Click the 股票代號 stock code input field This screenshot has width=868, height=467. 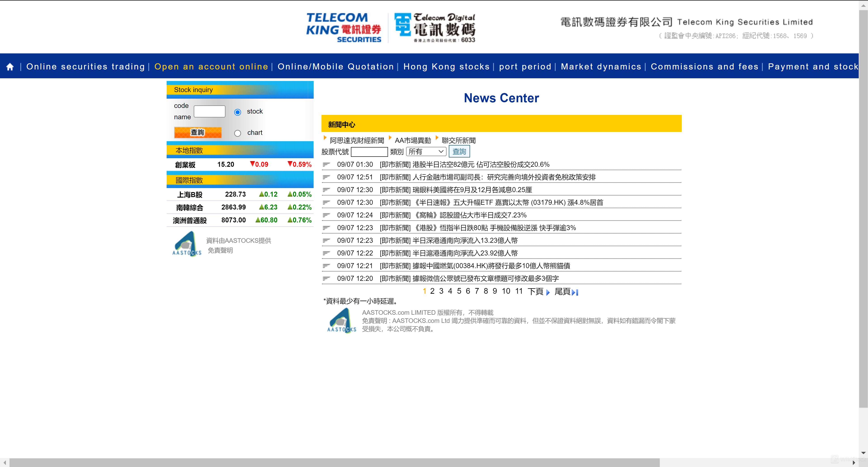tap(369, 152)
